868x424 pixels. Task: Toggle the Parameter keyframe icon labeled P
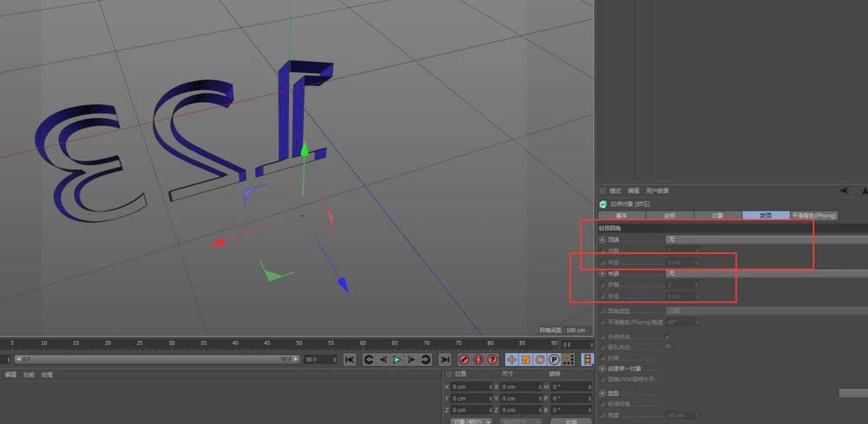click(x=553, y=359)
